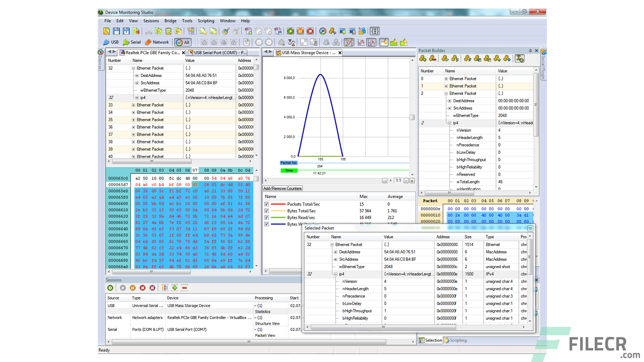
Task: Click the Address column header in structure view
Action: (x=245, y=60)
